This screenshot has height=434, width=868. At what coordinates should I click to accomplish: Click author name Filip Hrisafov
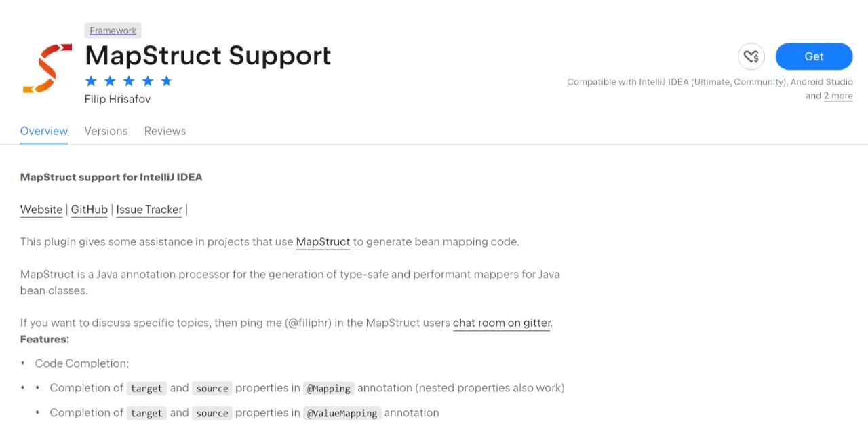pyautogui.click(x=117, y=99)
